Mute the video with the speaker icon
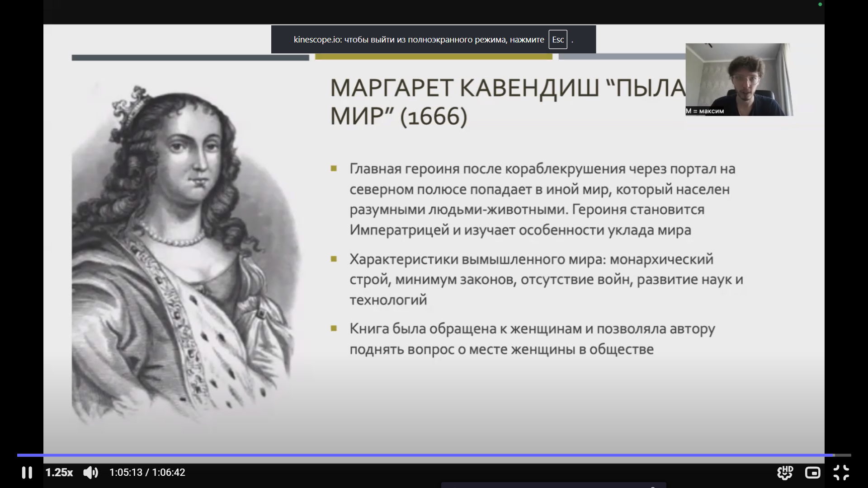The image size is (868, 488). (x=90, y=473)
